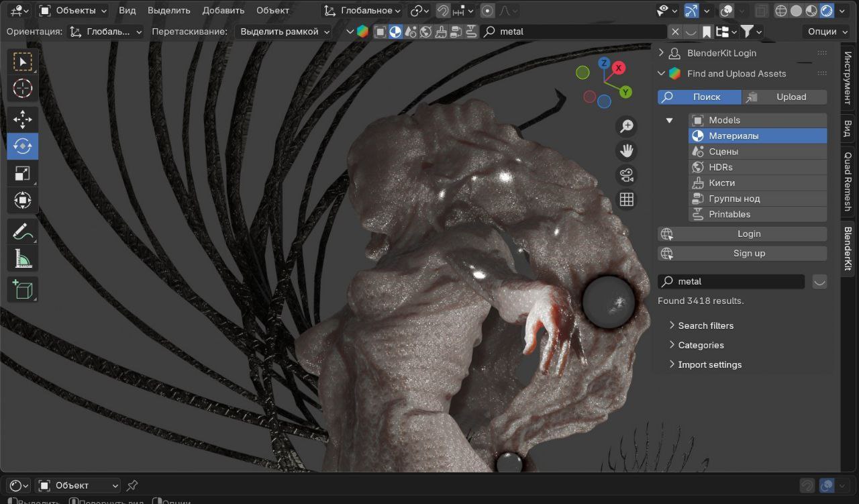This screenshot has height=504, width=859.
Task: Toggle camera view icon in viewport
Action: tap(626, 175)
